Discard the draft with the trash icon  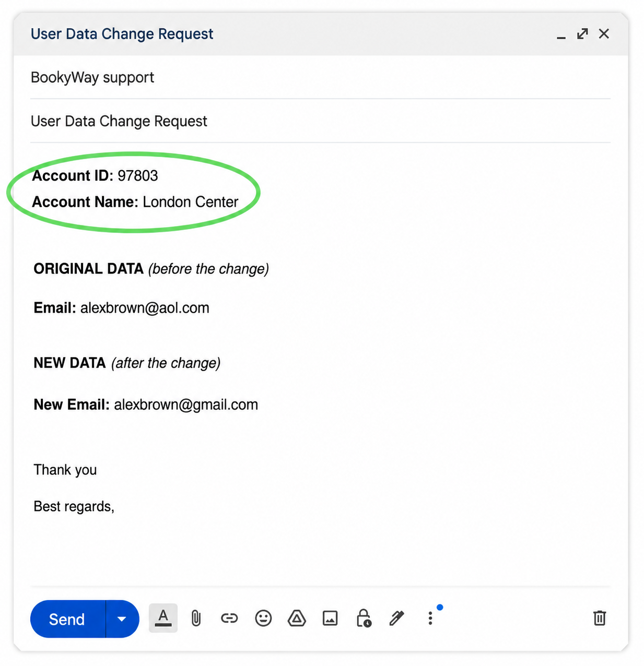pos(600,618)
